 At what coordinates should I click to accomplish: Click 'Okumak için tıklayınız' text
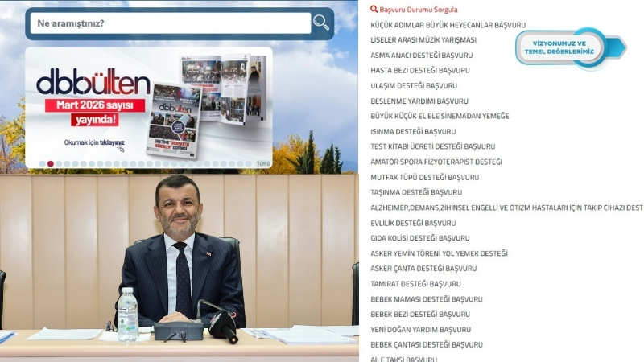click(94, 143)
